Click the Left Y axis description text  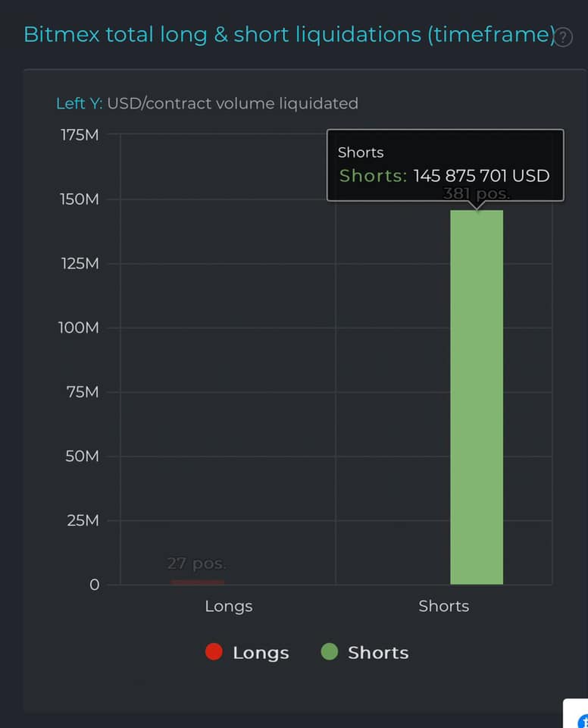(x=207, y=103)
